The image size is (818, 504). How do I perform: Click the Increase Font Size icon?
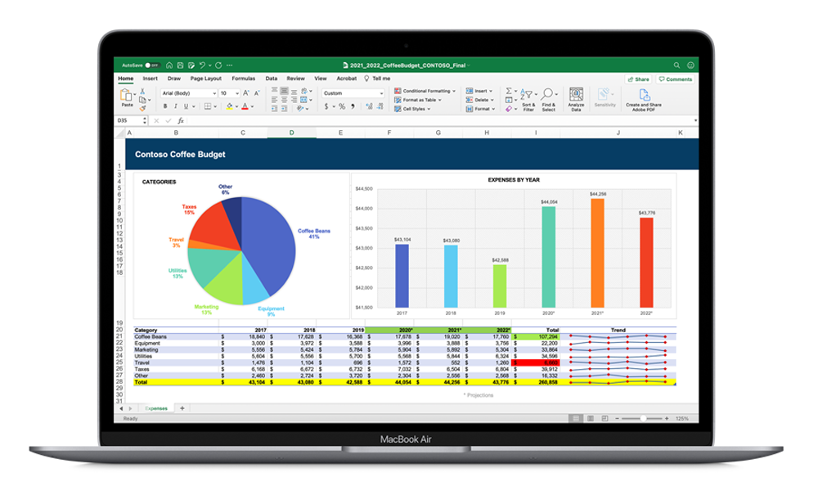coord(245,93)
